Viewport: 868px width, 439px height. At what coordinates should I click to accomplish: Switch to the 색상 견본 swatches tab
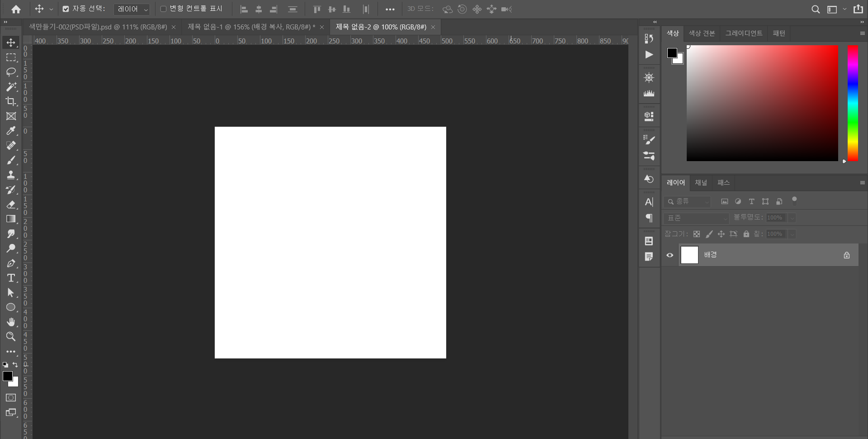point(702,33)
